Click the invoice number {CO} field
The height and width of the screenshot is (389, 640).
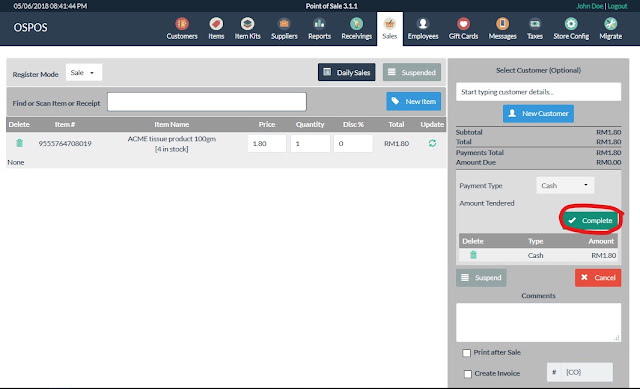[x=587, y=372]
